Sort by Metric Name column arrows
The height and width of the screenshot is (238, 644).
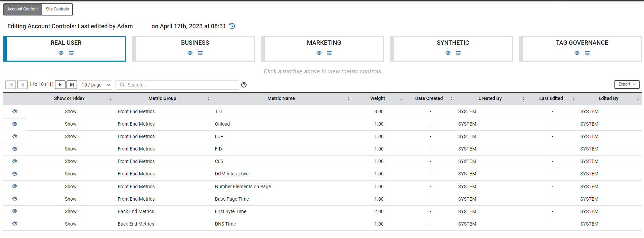349,99
